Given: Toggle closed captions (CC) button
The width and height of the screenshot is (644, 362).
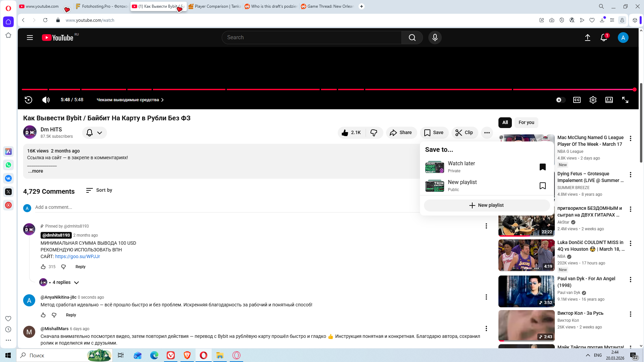Looking at the screenshot, I should [577, 100].
